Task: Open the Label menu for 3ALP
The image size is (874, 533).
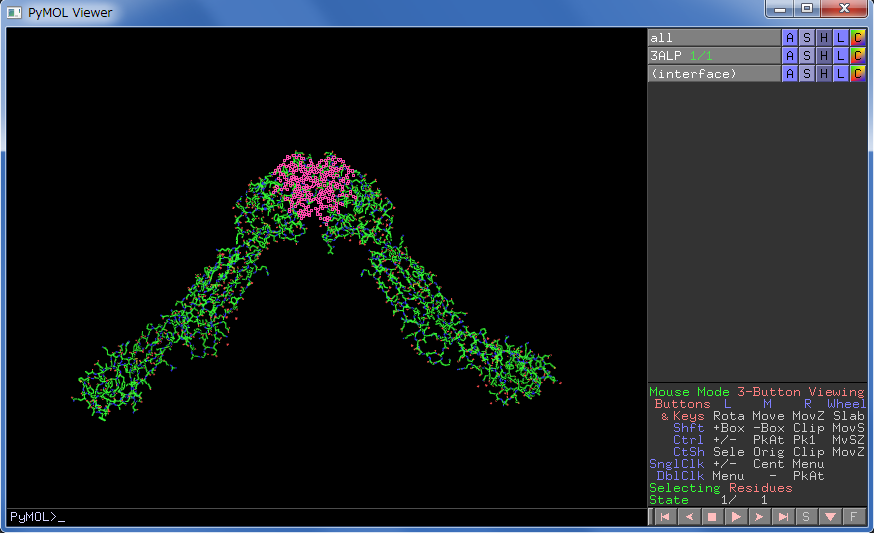Action: (x=841, y=56)
